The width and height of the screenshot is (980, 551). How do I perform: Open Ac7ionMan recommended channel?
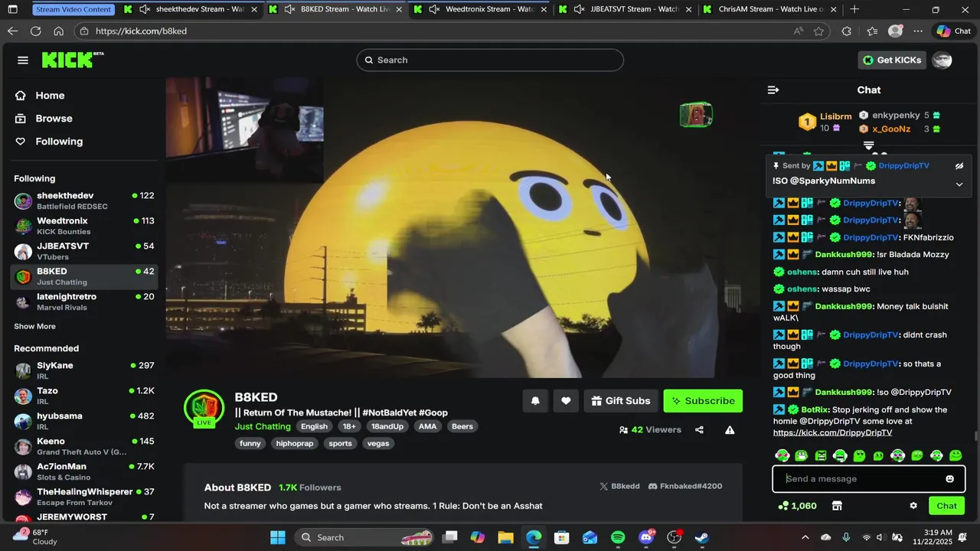[84, 471]
